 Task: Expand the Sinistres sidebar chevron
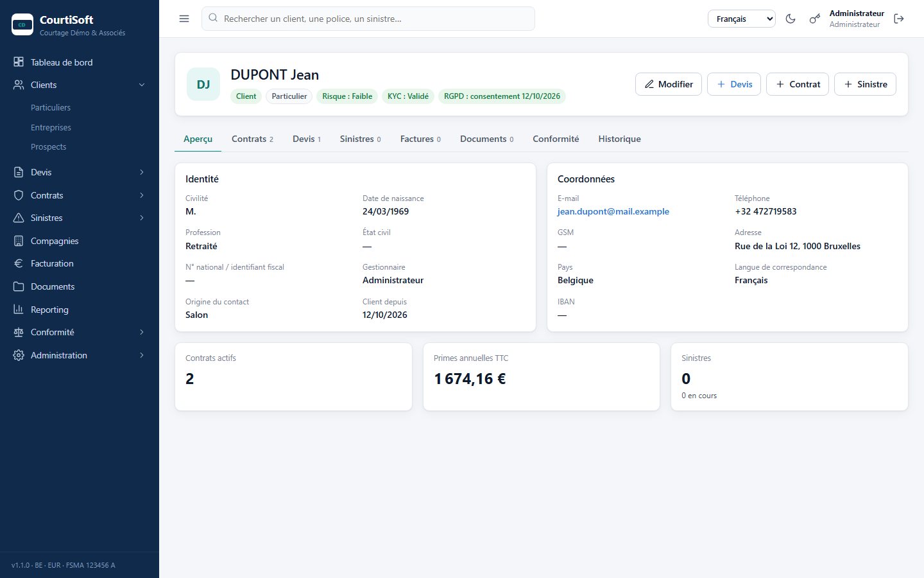point(142,218)
